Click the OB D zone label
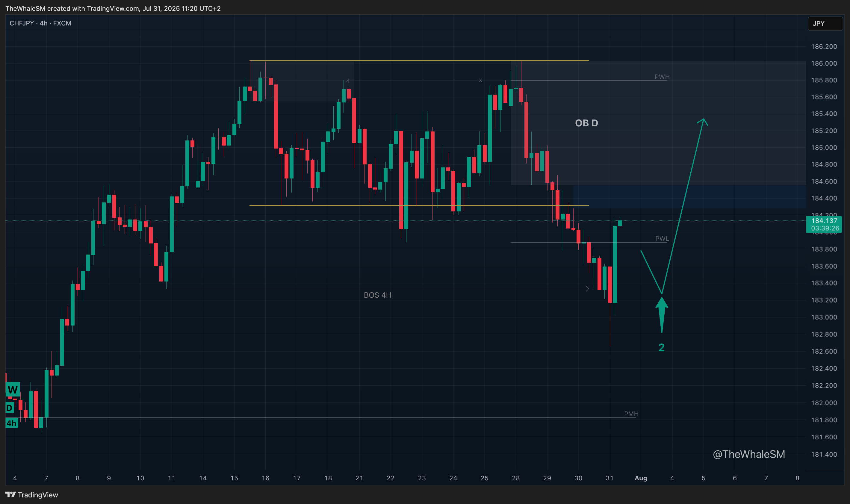The height and width of the screenshot is (504, 850). coord(586,123)
